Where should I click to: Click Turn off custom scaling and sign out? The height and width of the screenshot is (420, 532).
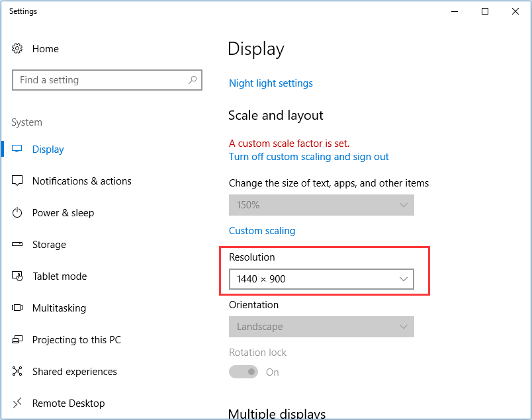point(309,157)
